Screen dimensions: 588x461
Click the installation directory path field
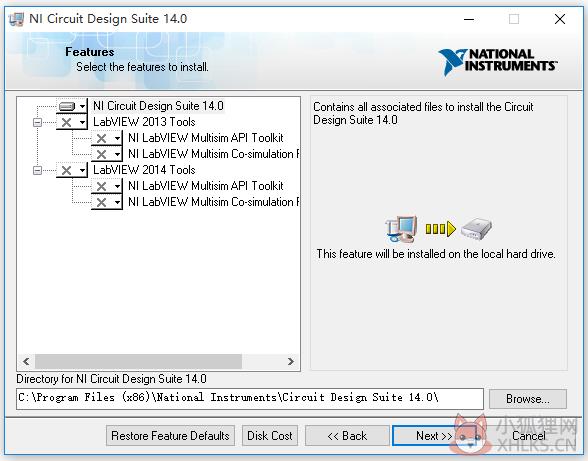coord(250,398)
